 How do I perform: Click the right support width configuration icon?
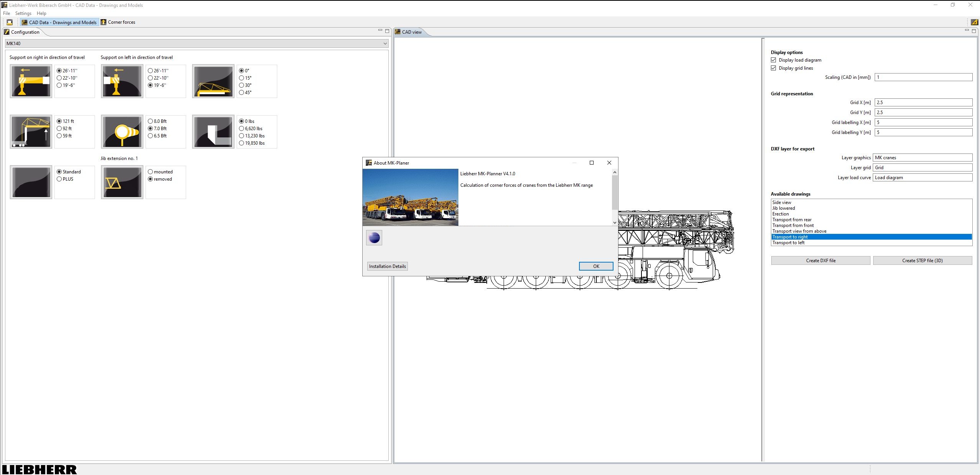31,81
